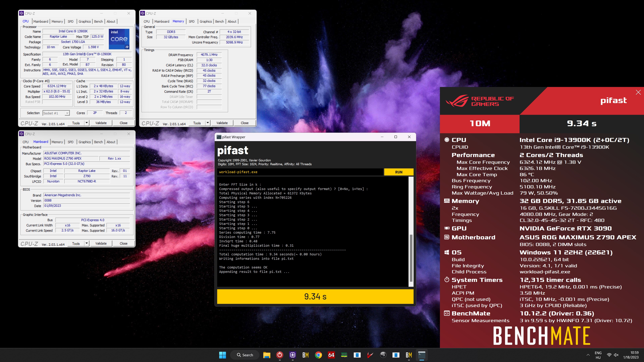Click the ENG HU language indicator
The image size is (644, 362).
point(598,355)
